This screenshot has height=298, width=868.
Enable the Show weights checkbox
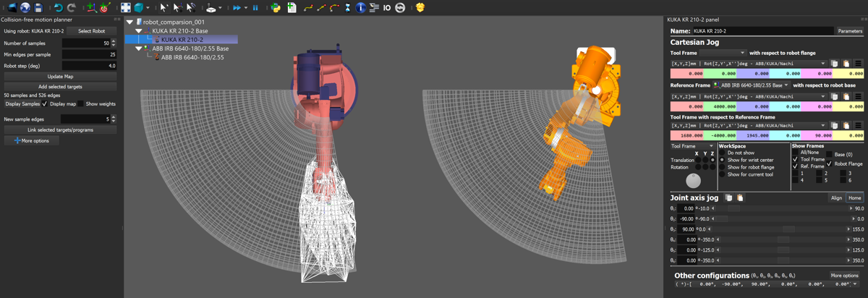tap(81, 104)
